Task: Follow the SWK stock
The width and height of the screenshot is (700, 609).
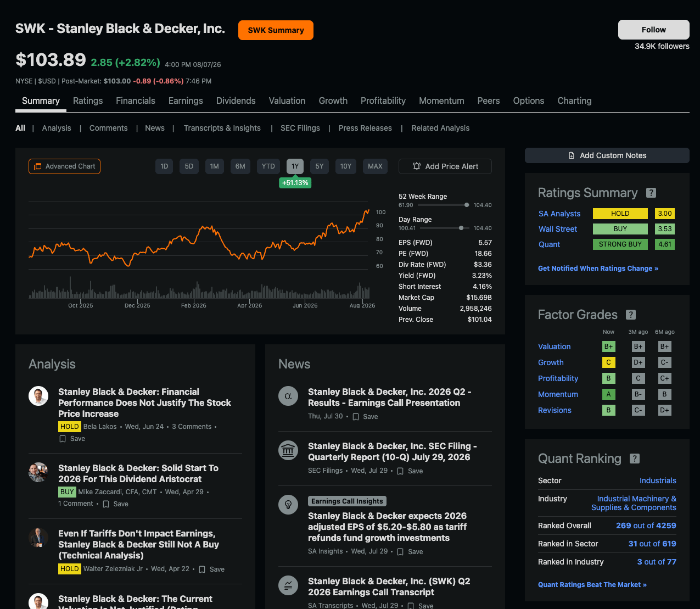Action: (x=654, y=30)
